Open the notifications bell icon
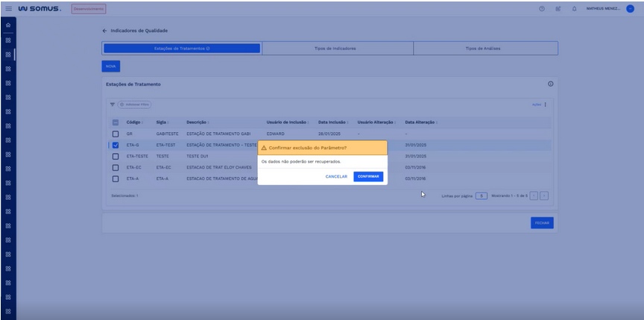 [x=574, y=8]
